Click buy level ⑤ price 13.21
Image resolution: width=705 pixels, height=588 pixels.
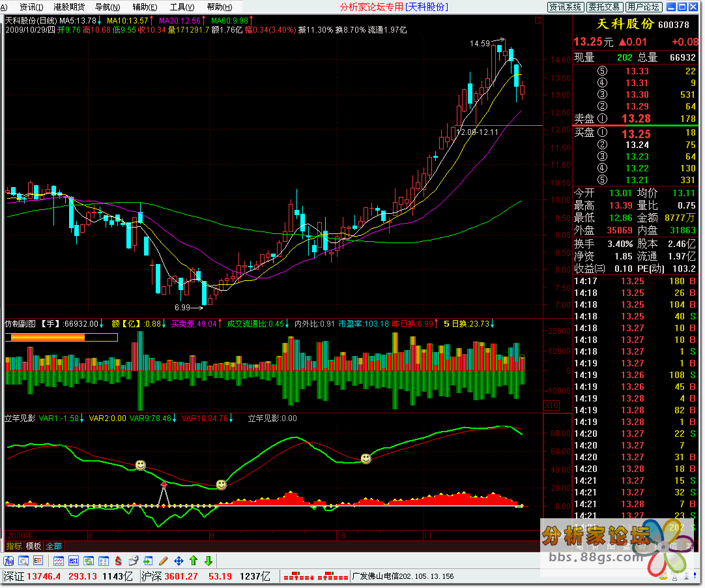(637, 180)
